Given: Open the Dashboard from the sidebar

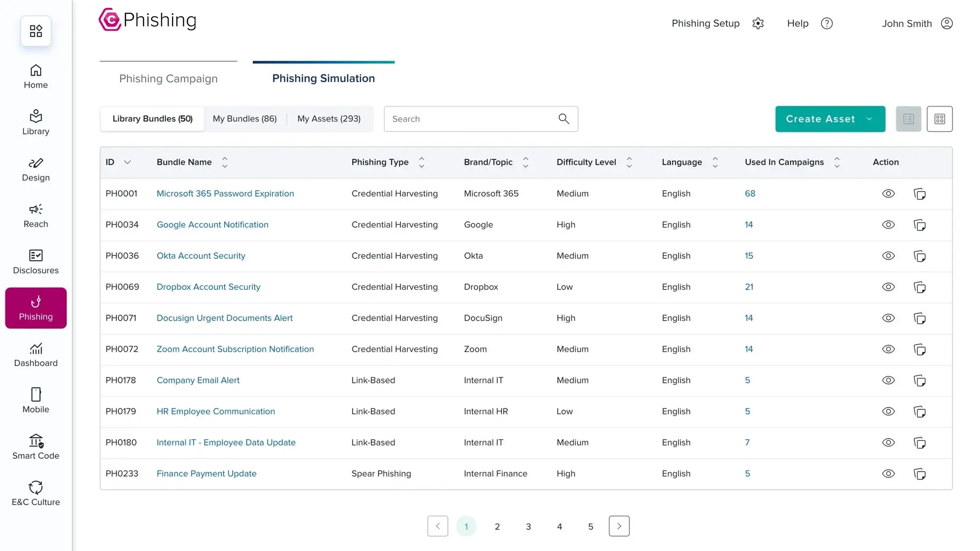Looking at the screenshot, I should [35, 354].
